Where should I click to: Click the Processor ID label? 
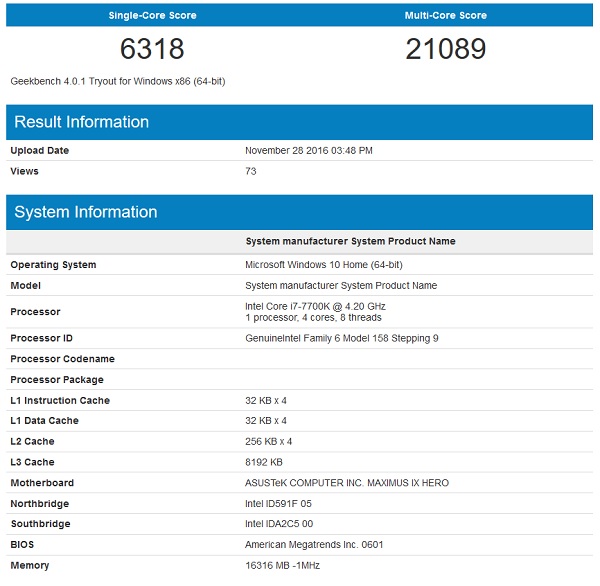click(x=41, y=338)
